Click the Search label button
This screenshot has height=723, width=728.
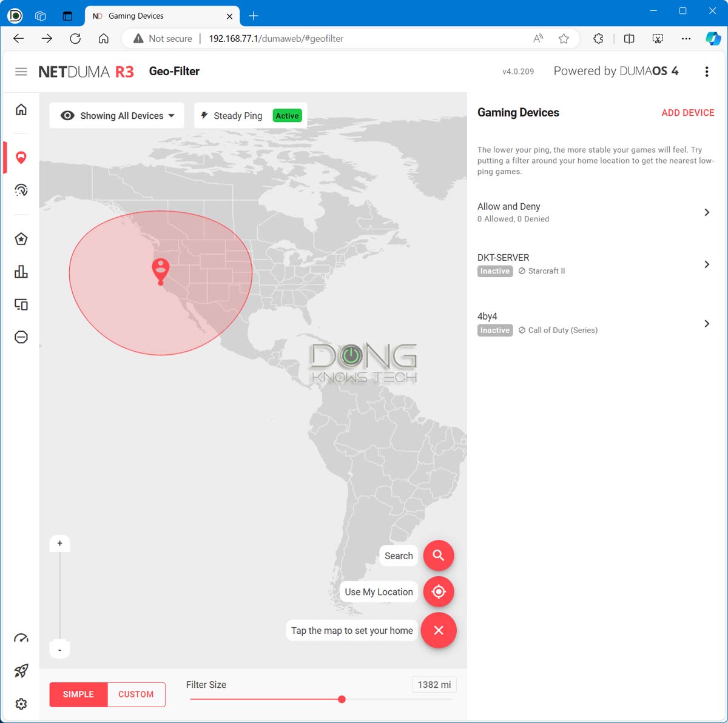[399, 556]
